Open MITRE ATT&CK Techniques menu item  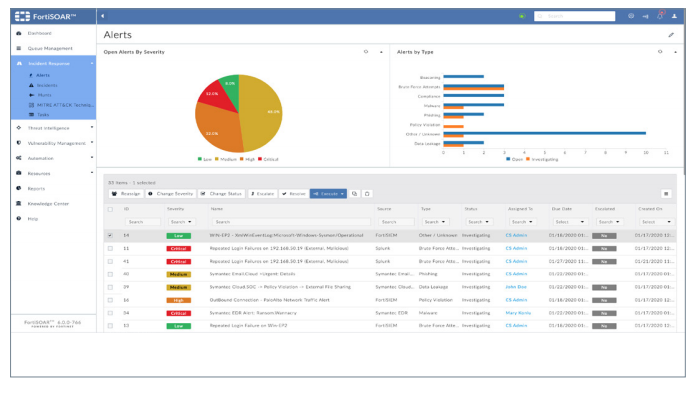[65, 105]
